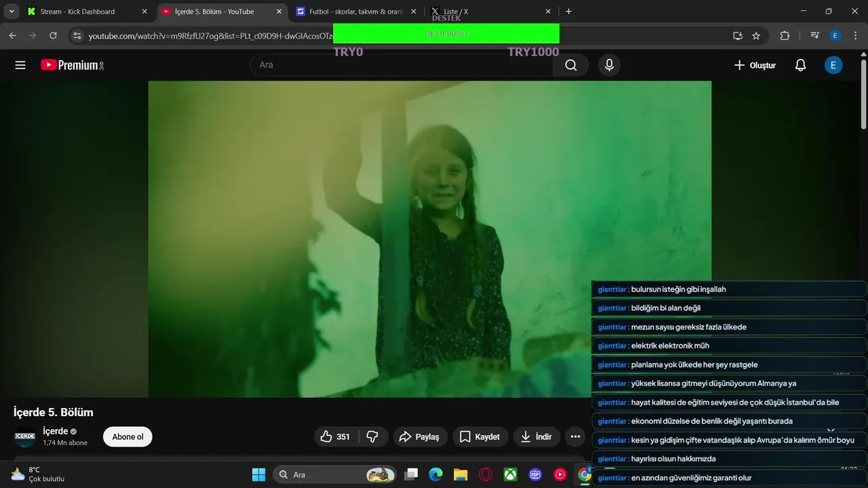This screenshot has width=868, height=488.
Task: Click the Windows taskbar Ara search box
Action: (335, 474)
